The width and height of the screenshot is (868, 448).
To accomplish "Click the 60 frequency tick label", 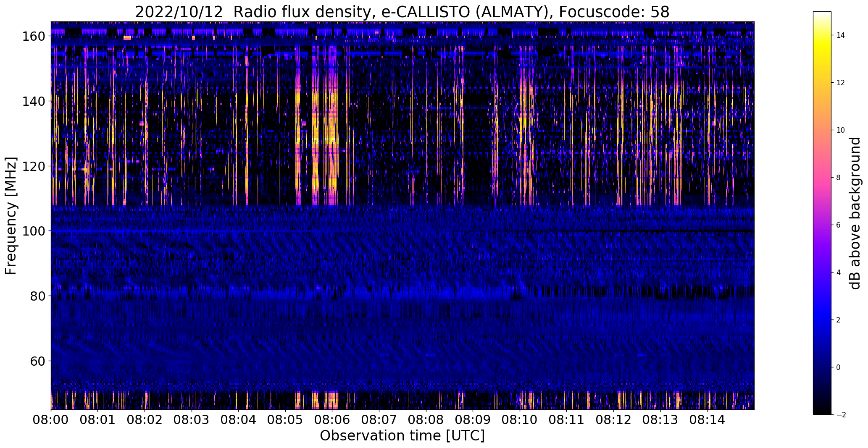I will pyautogui.click(x=37, y=361).
